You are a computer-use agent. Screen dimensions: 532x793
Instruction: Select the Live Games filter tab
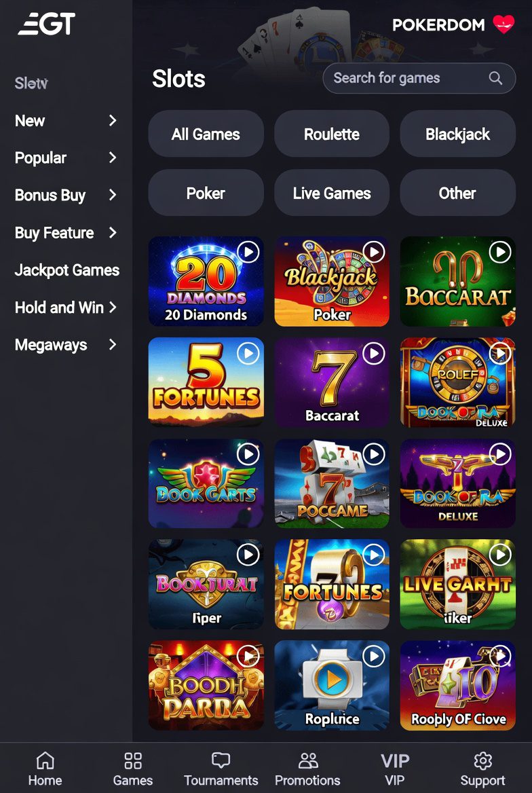(x=332, y=193)
